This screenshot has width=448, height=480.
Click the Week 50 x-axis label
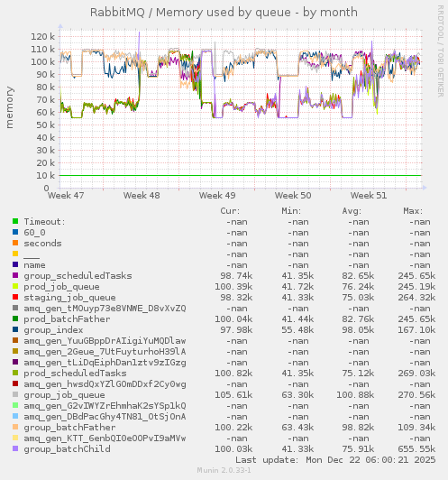point(293,195)
